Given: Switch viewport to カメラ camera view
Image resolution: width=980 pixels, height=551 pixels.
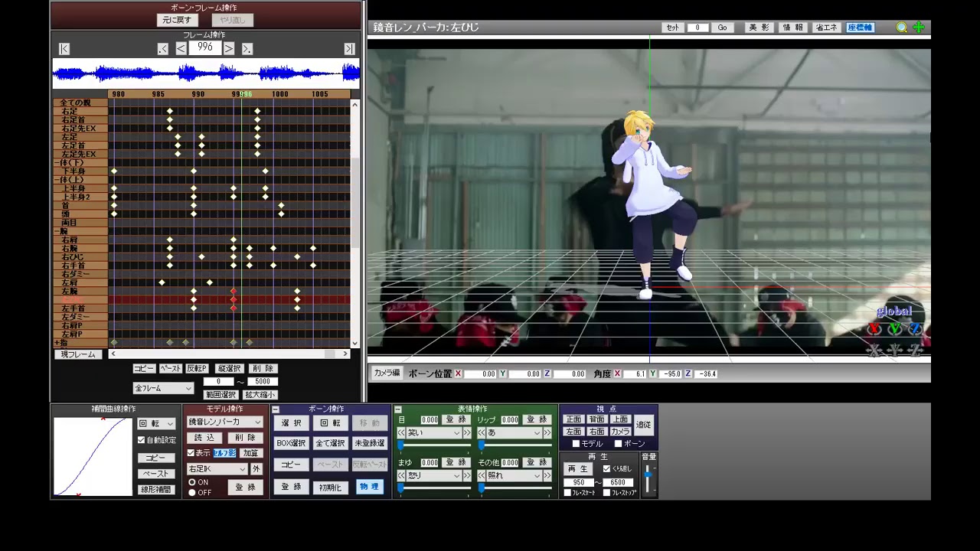Looking at the screenshot, I should click(x=620, y=432).
